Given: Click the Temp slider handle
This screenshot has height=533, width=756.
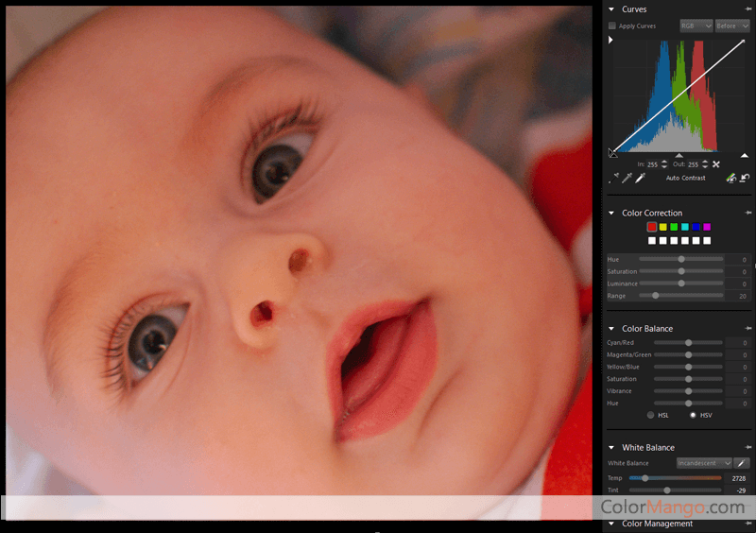Looking at the screenshot, I should click(645, 478).
